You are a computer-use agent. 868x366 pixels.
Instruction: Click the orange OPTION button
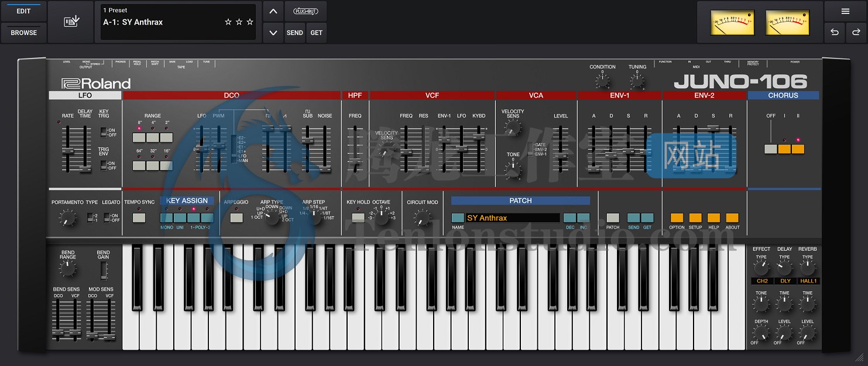tap(677, 218)
